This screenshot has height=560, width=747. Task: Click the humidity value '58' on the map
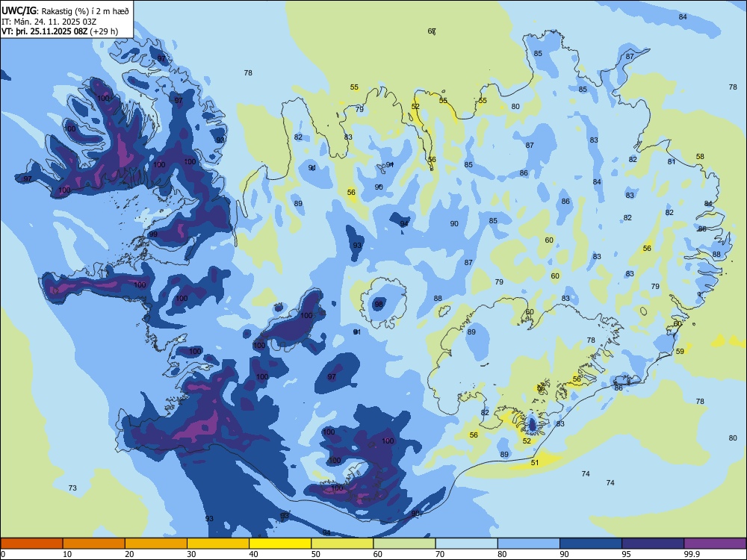pos(700,157)
